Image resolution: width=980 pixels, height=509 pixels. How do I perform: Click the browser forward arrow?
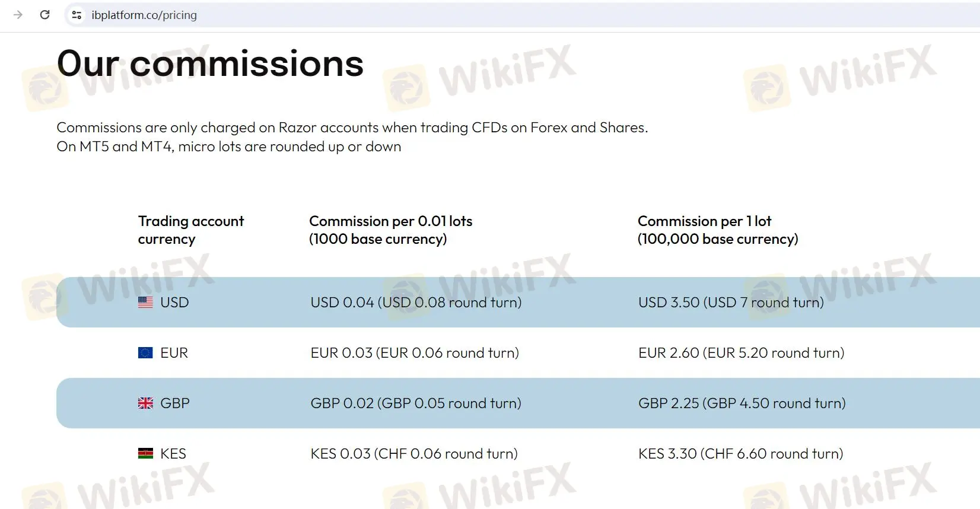click(x=18, y=15)
